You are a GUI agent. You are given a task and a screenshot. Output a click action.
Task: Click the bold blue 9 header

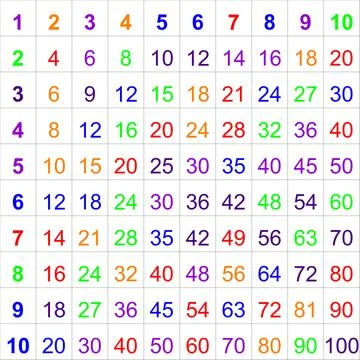pos(18,310)
